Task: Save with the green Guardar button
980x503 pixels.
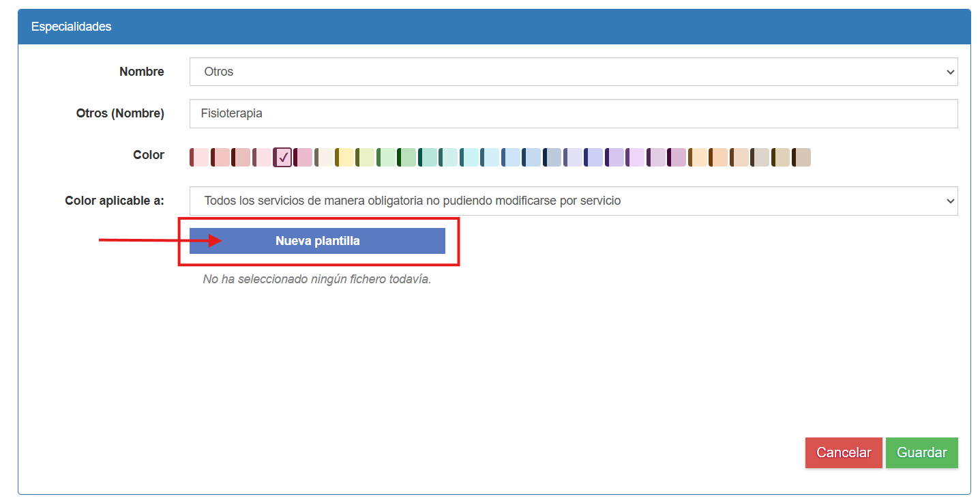Action: click(921, 452)
